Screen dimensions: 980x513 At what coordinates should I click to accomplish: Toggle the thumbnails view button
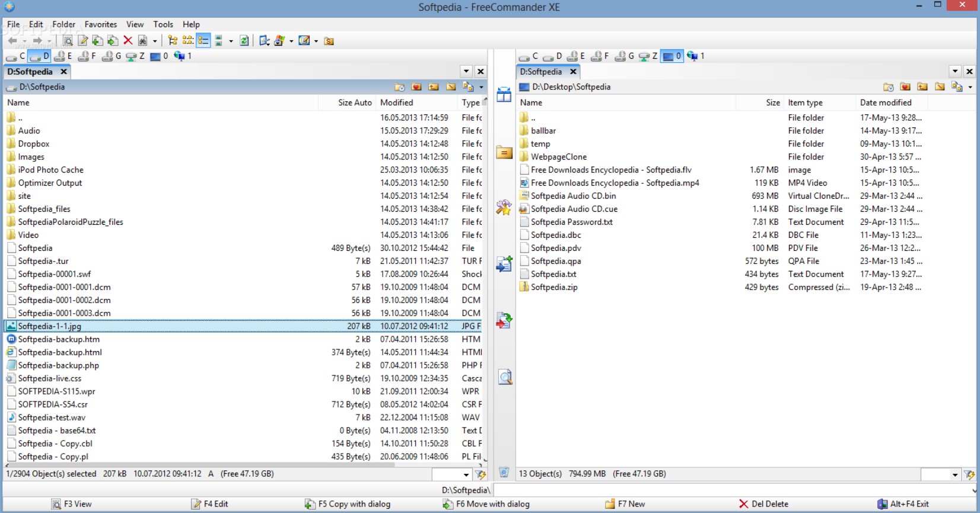(x=188, y=41)
